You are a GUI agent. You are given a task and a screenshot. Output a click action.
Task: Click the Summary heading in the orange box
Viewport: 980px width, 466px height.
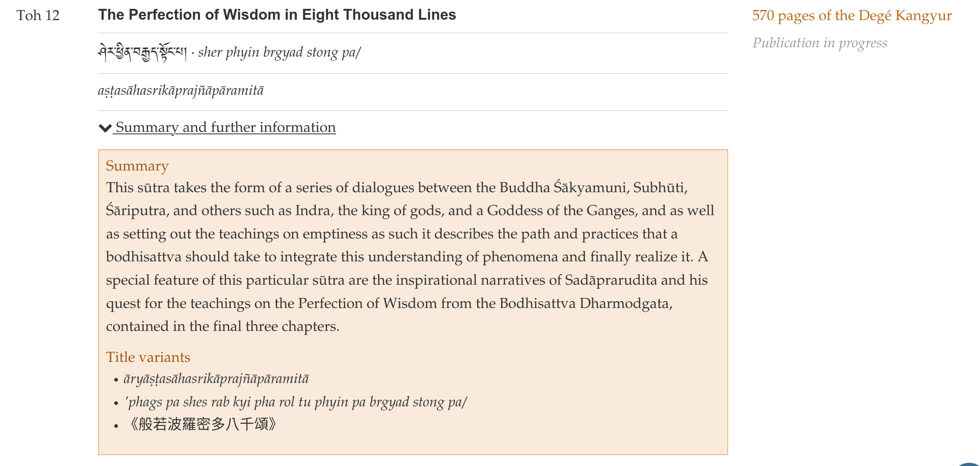click(137, 166)
